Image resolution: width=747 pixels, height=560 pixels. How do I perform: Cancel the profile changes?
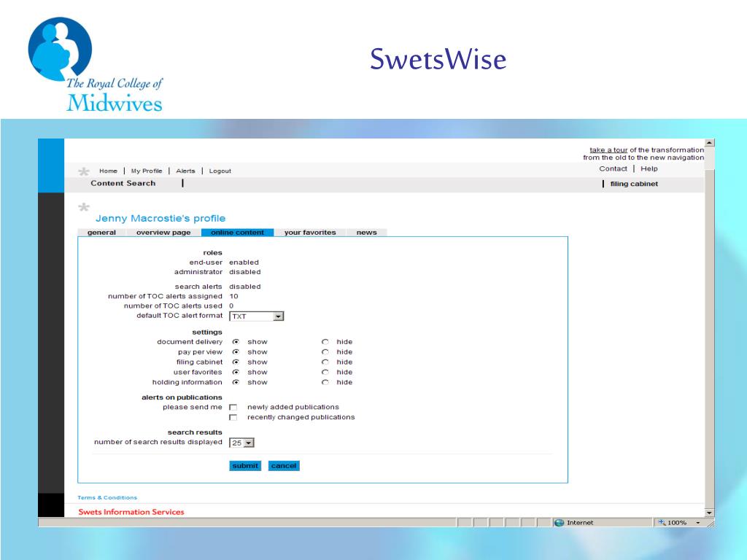[284, 466]
